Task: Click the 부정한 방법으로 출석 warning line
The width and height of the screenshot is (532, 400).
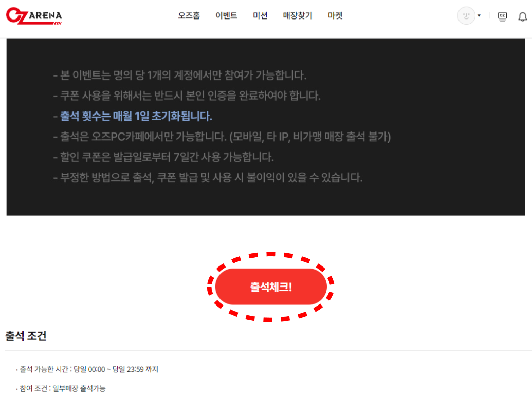Action: [x=208, y=177]
